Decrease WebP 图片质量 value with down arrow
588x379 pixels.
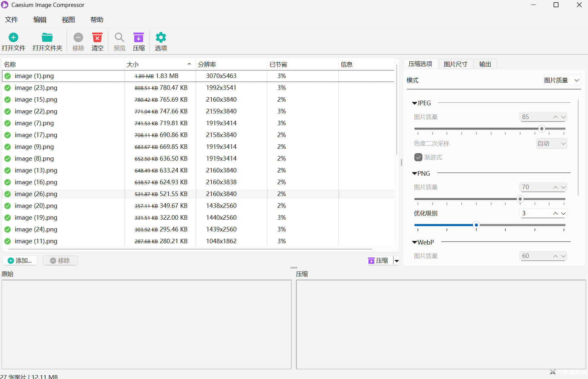563,256
